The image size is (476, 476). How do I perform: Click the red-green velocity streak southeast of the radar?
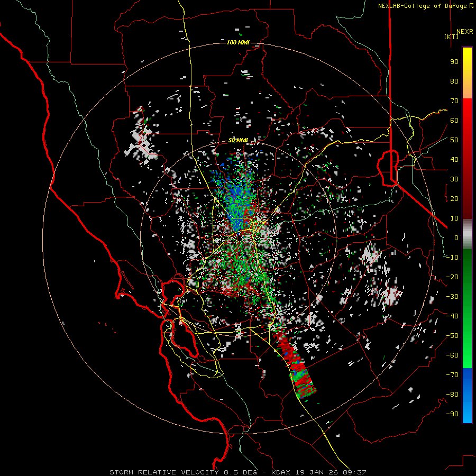(295, 364)
